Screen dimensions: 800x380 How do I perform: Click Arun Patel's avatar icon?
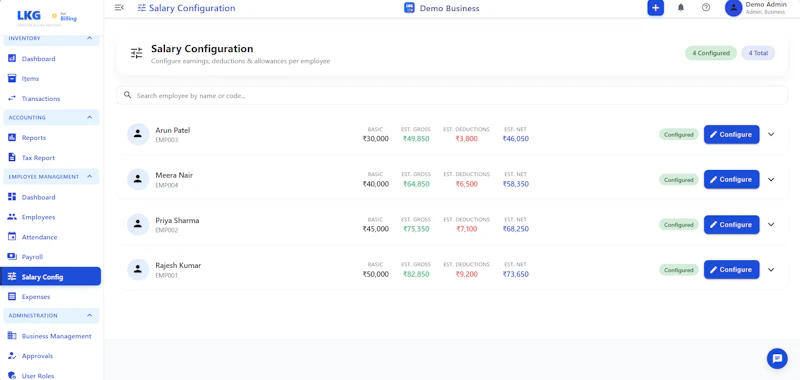pos(138,134)
